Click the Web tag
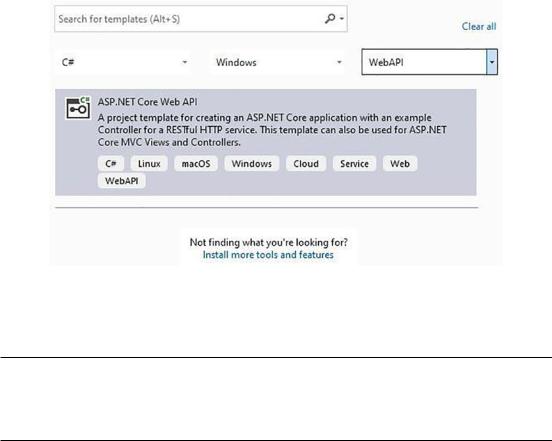Viewport: 552px width, 441px height. [x=400, y=164]
